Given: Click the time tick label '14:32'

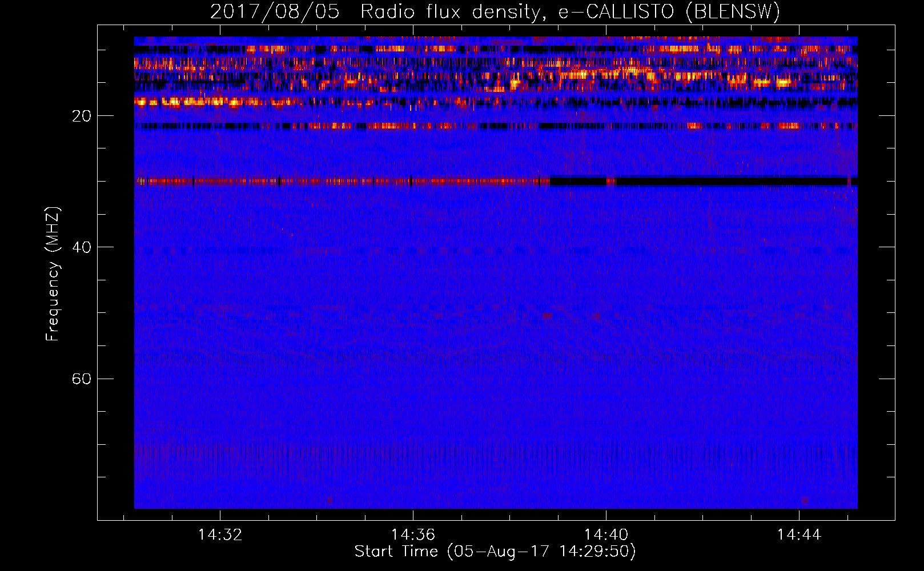Looking at the screenshot, I should click(220, 534).
